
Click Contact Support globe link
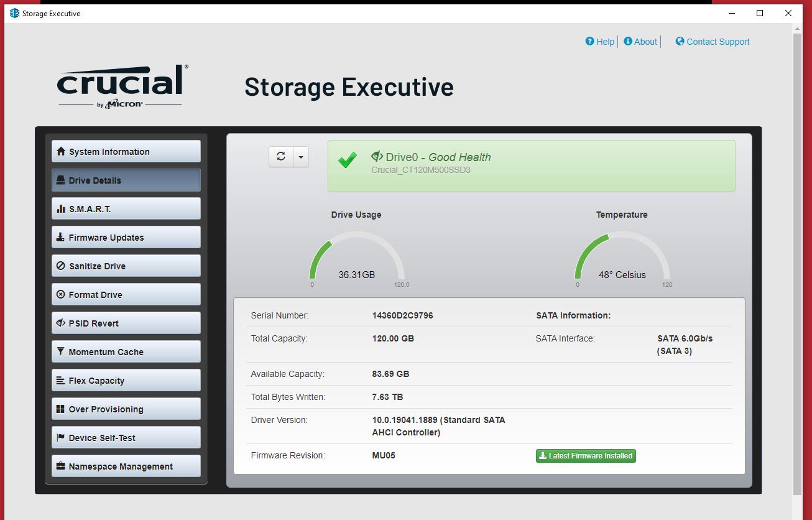(x=713, y=42)
